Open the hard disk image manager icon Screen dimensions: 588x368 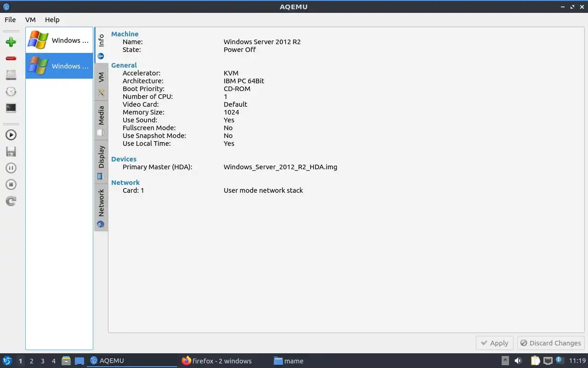click(11, 75)
